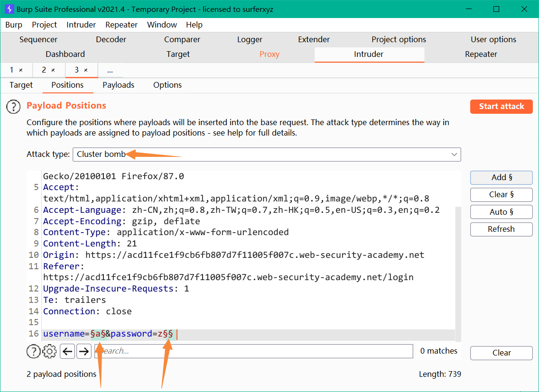Go to next search match arrow

point(84,351)
